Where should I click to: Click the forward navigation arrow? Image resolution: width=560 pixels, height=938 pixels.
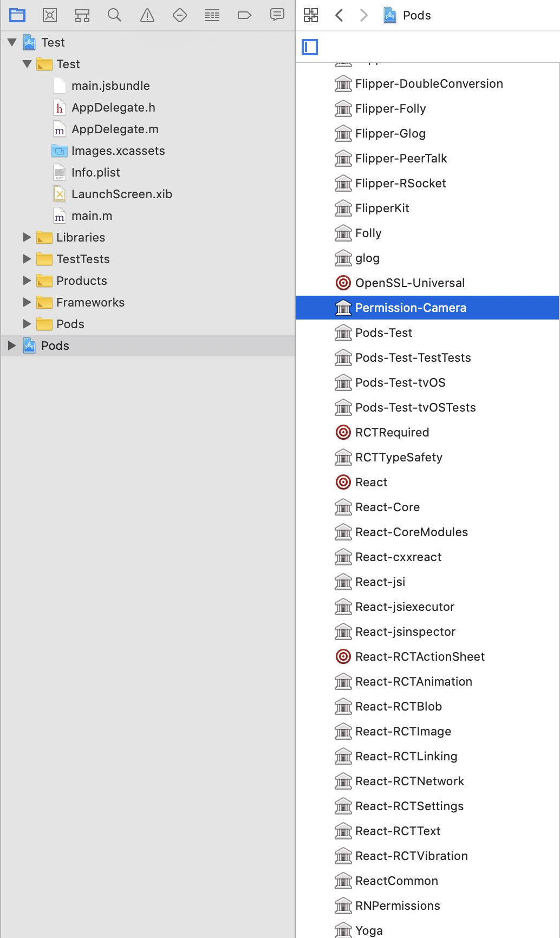363,15
